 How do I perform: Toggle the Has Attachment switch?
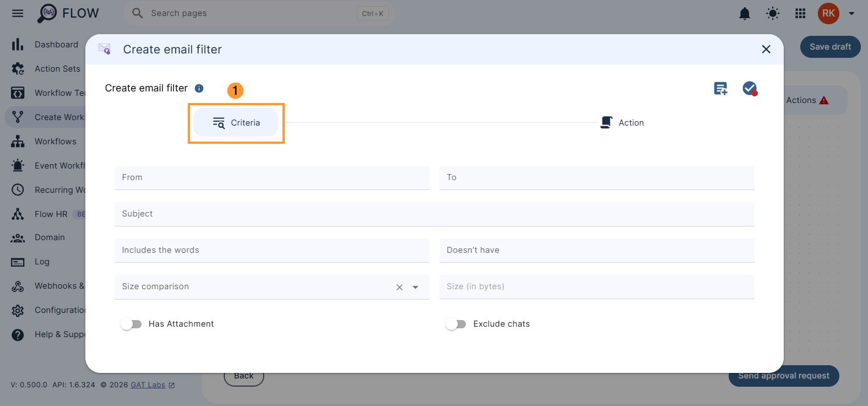(x=131, y=324)
